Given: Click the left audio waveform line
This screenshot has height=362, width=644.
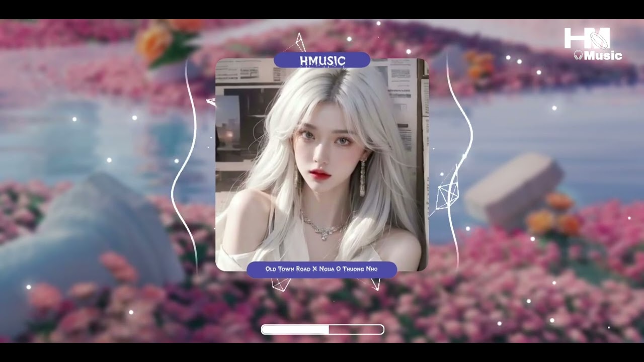Looking at the screenshot, I should tap(185, 166).
